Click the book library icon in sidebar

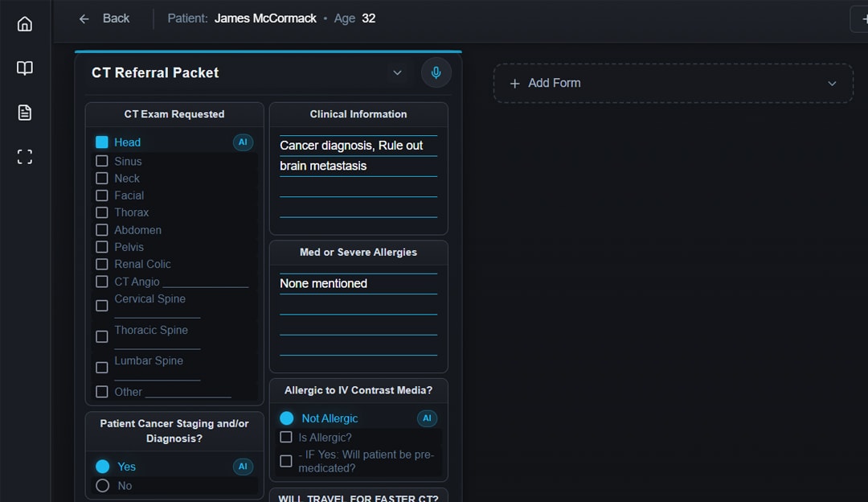click(x=24, y=68)
